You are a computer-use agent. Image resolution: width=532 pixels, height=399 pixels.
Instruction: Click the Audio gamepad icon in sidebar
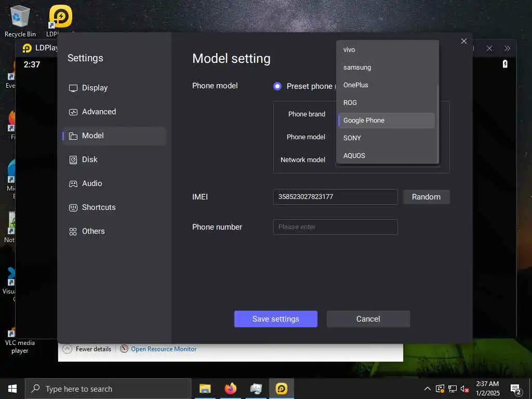73,184
